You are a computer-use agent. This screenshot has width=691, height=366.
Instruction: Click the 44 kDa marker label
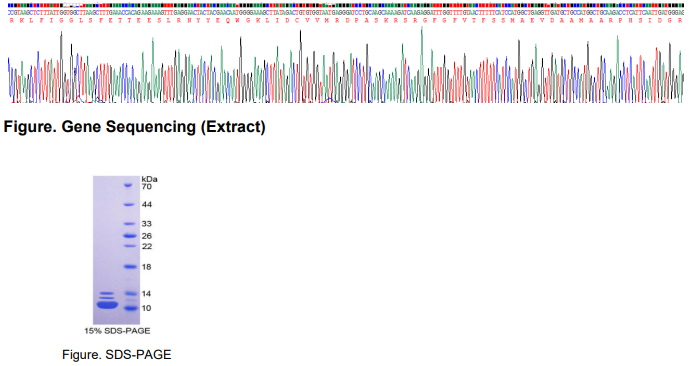pyautogui.click(x=147, y=205)
